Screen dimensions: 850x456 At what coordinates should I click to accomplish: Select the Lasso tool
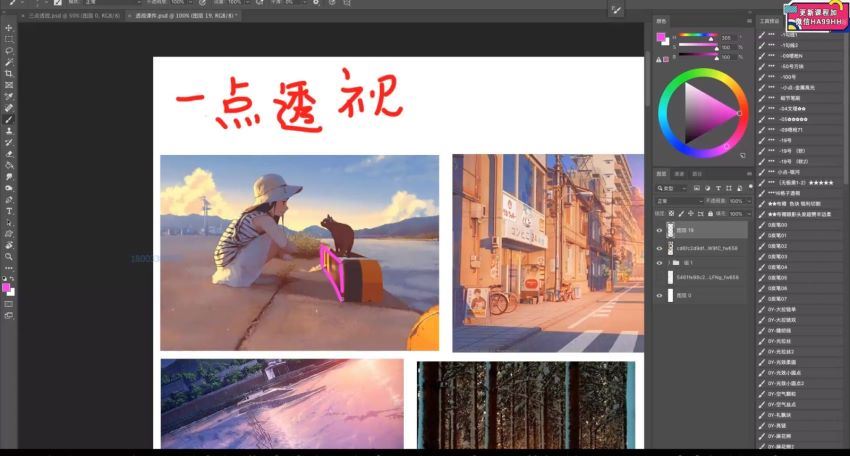click(x=9, y=50)
